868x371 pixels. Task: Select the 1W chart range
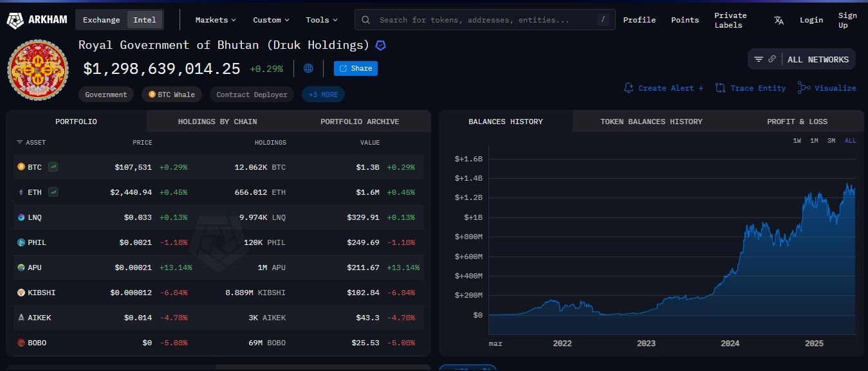[x=797, y=141]
